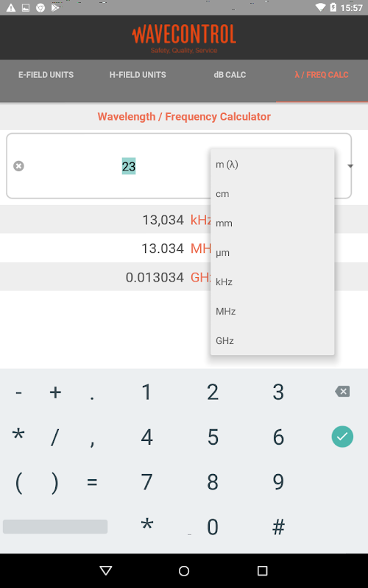Open recent apps with the square icon
The width and height of the screenshot is (368, 588).
262,571
